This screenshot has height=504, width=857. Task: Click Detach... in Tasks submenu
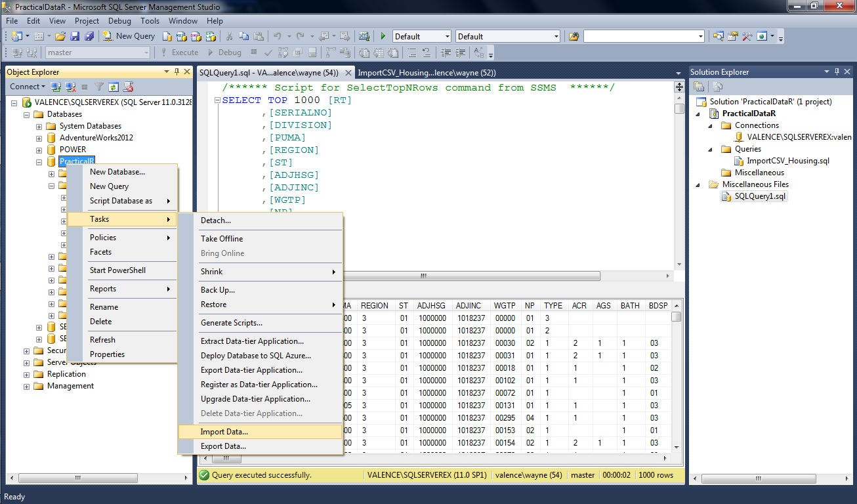click(261, 220)
